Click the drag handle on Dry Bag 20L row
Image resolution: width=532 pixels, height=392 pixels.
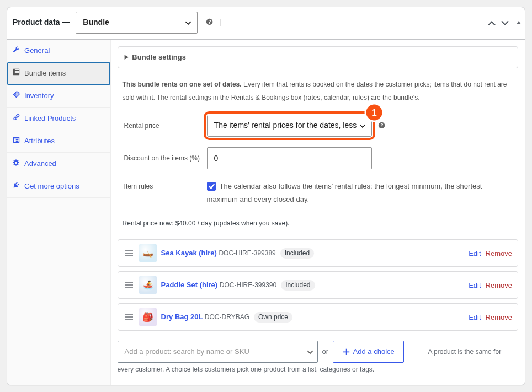(129, 317)
